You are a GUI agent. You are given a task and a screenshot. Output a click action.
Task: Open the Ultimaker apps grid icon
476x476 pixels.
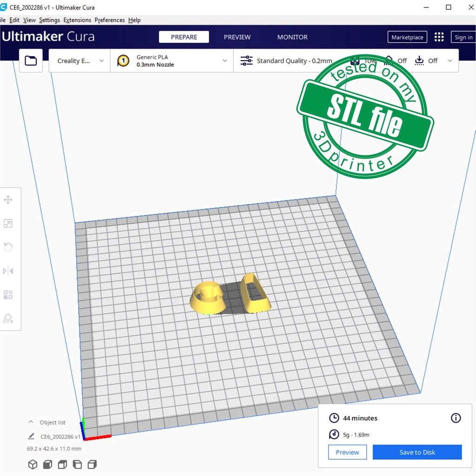(439, 37)
